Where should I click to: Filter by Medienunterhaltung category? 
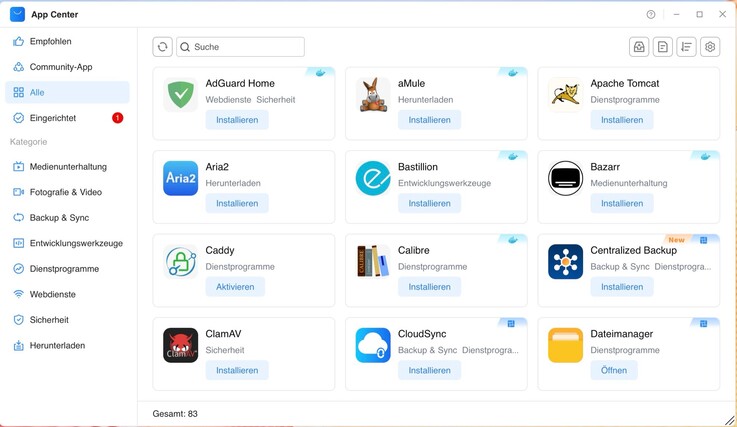click(x=67, y=166)
